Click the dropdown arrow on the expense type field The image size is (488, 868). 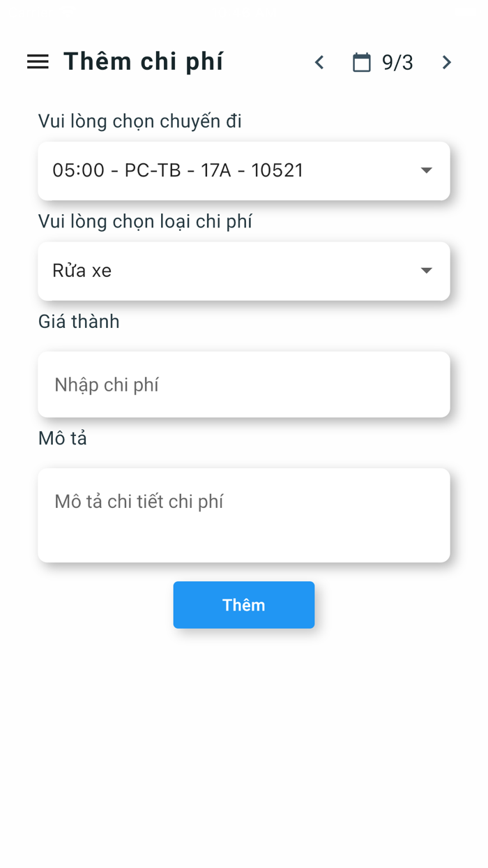click(426, 271)
